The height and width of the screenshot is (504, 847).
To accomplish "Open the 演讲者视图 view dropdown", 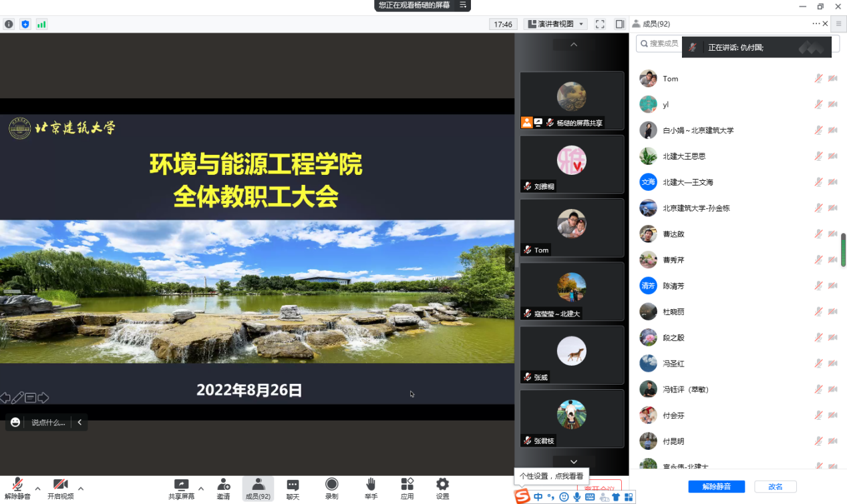I will point(554,23).
